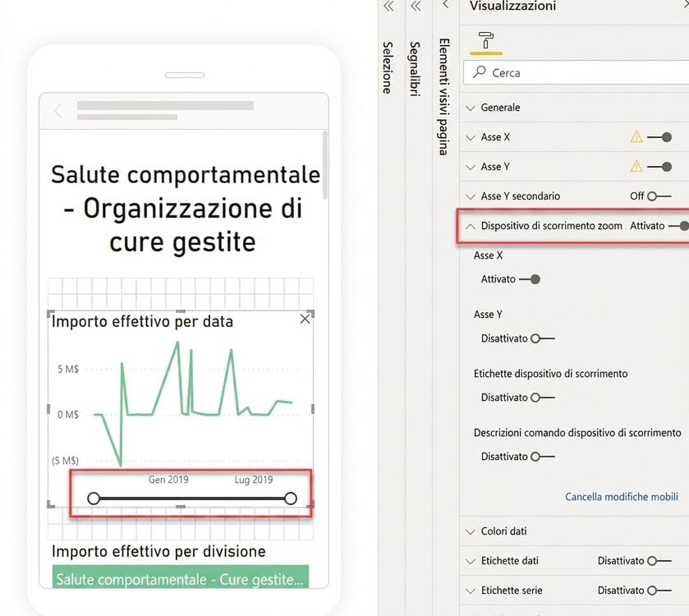This screenshot has width=689, height=616.
Task: Click the Gen 2019 axis label
Action: [168, 480]
